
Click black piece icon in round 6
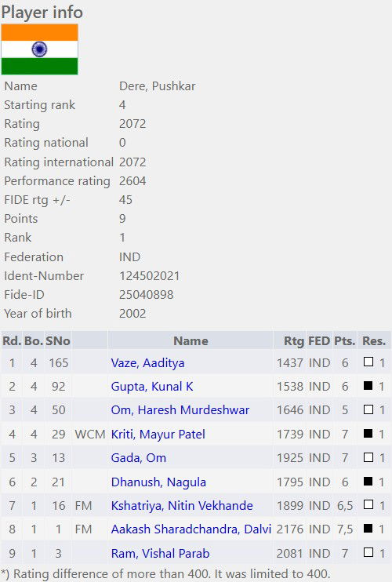tap(368, 481)
